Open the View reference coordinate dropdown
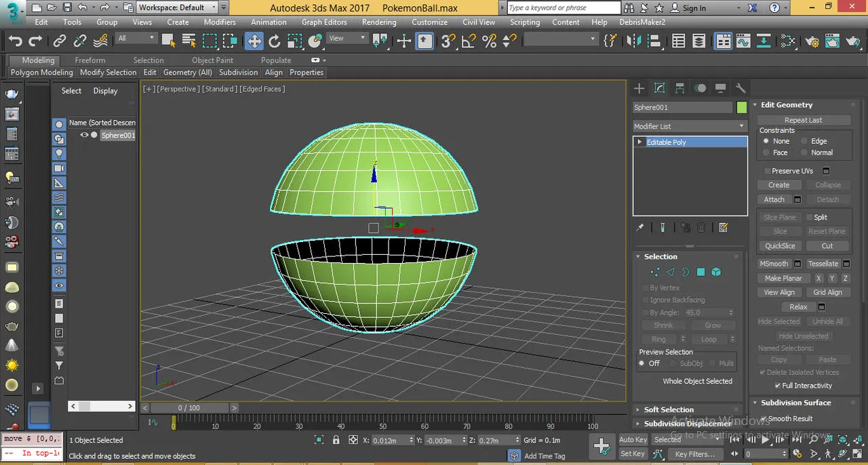The width and height of the screenshot is (868, 465). tap(346, 39)
